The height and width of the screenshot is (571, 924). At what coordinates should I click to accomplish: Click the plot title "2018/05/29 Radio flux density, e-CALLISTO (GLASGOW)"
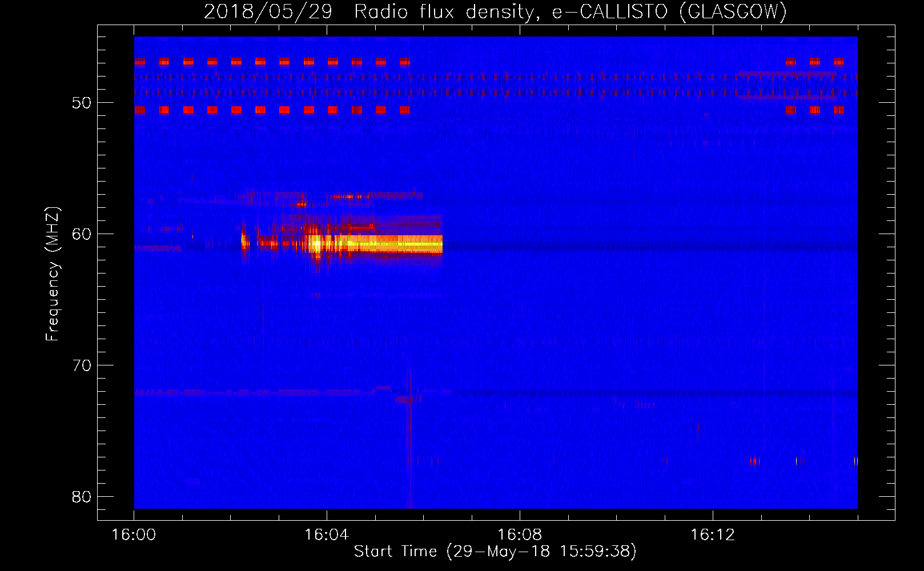click(x=495, y=11)
